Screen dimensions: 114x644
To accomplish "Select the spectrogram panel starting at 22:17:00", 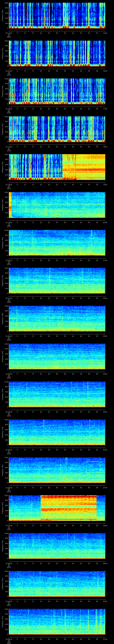I will click(57, 129).
